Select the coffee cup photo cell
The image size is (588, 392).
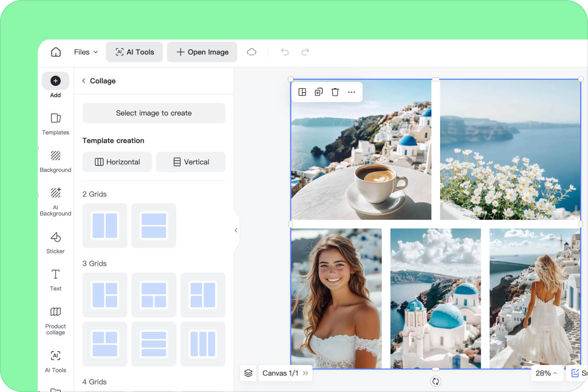click(x=361, y=150)
